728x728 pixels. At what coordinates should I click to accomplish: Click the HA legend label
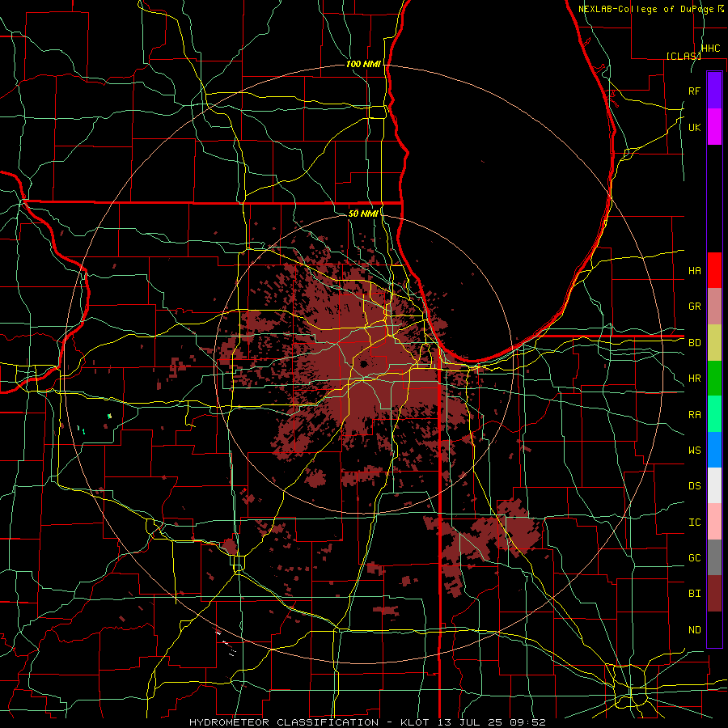694,270
